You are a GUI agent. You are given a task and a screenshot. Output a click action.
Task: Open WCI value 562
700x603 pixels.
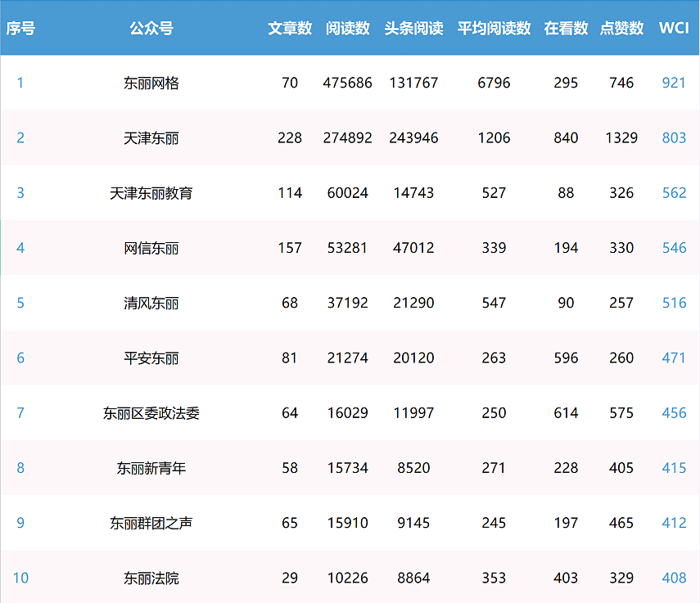click(674, 192)
